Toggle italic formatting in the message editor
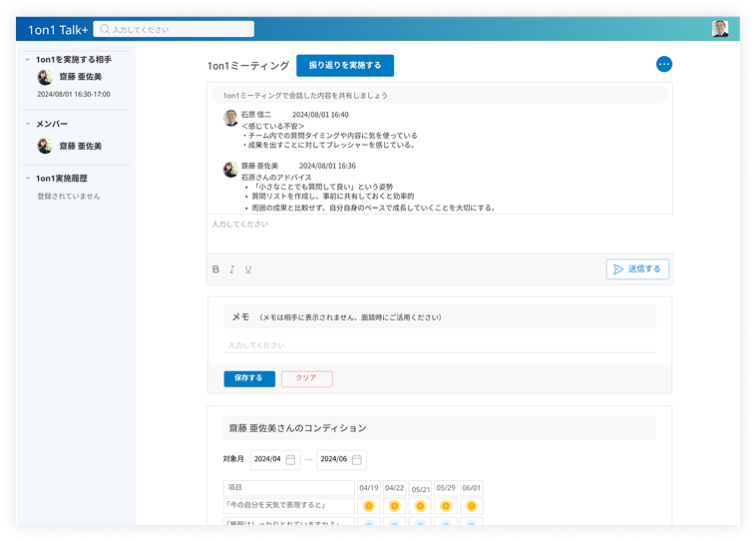This screenshot has width=756, height=541. click(x=231, y=270)
